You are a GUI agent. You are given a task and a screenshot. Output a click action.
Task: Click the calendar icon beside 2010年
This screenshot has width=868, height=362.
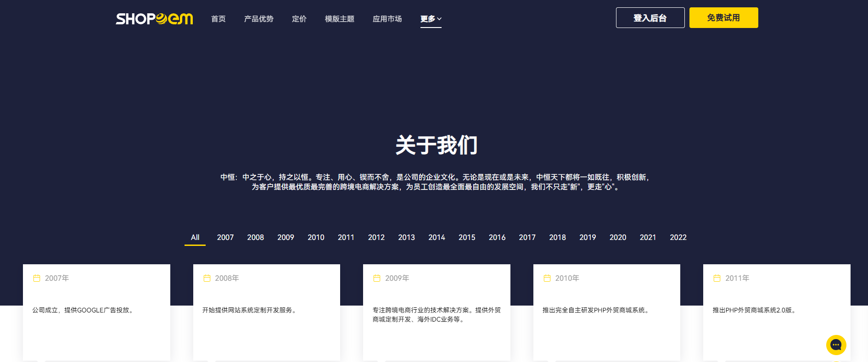(x=547, y=278)
